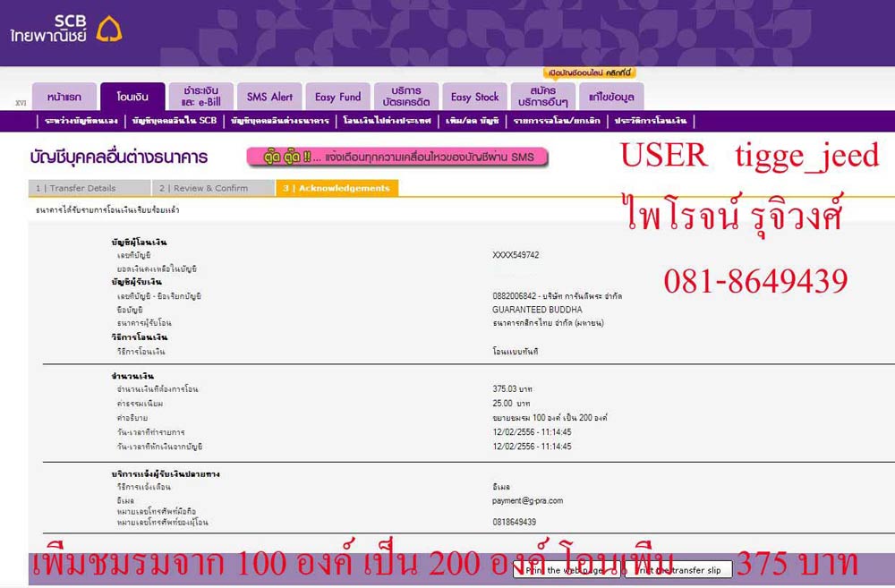This screenshot has width=895, height=588.
Task: Open the แก้ไขข้อมูล tab
Action: [611, 97]
